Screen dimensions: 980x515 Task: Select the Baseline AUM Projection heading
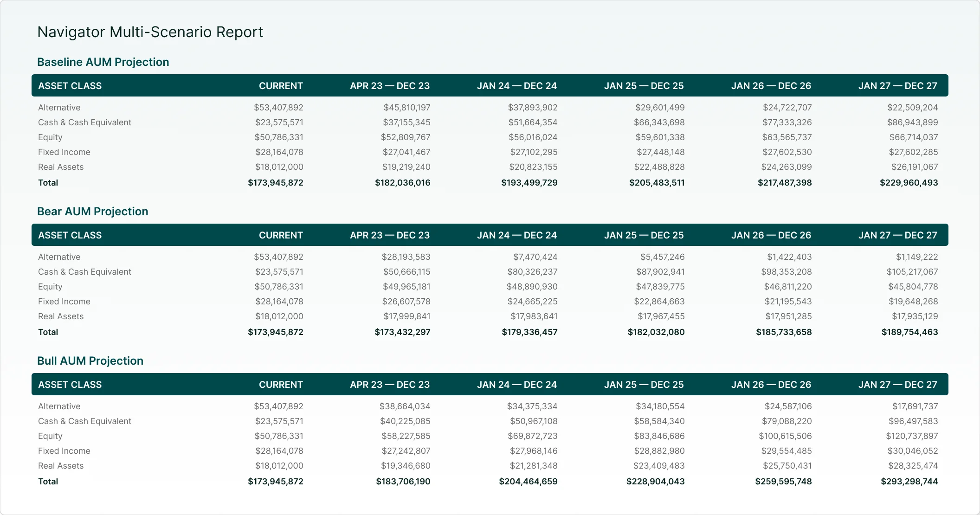[103, 62]
